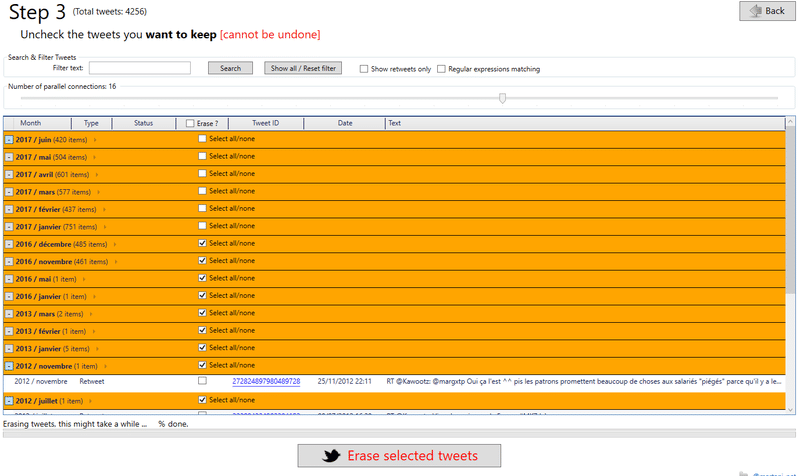Enable Regular expressions matching option
The width and height of the screenshot is (800, 476).
441,69
